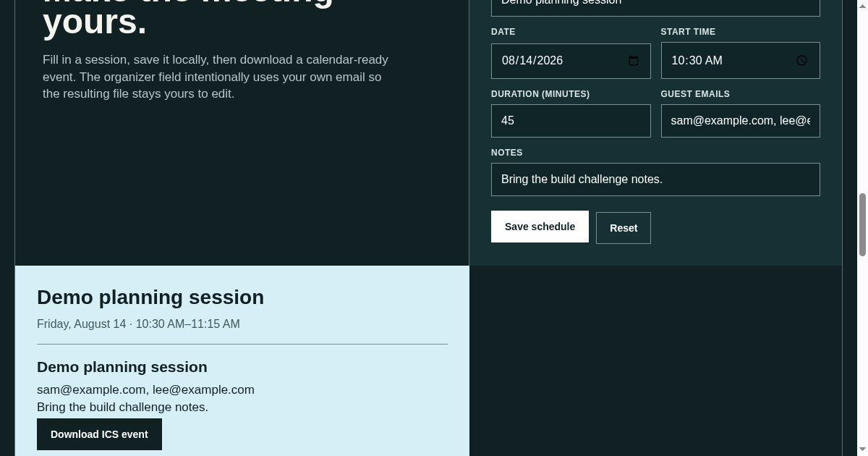Viewport: 868px width, 456px height.
Task: Select the large 'Demo planning session' card heading
Action: 150,297
